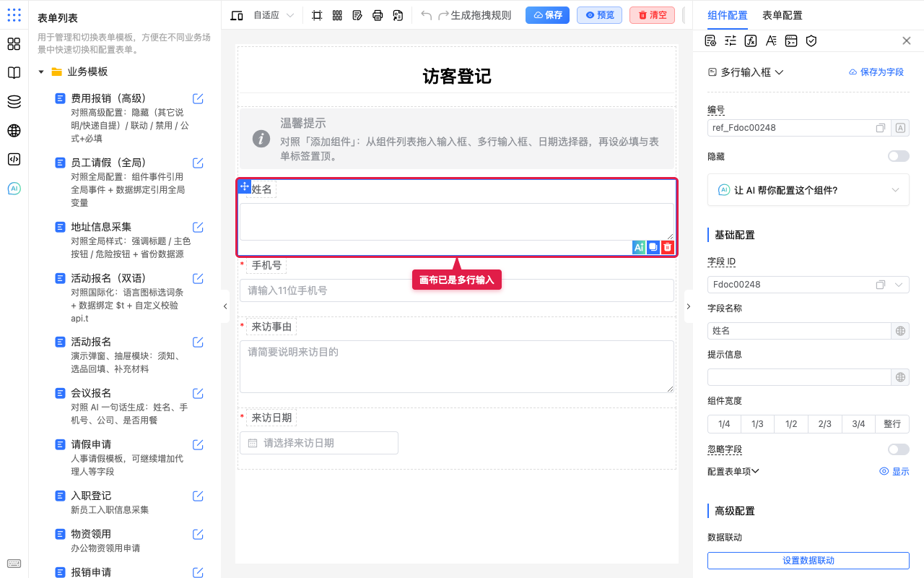Open the shield validation icon
The width and height of the screenshot is (924, 578).
[x=811, y=41]
